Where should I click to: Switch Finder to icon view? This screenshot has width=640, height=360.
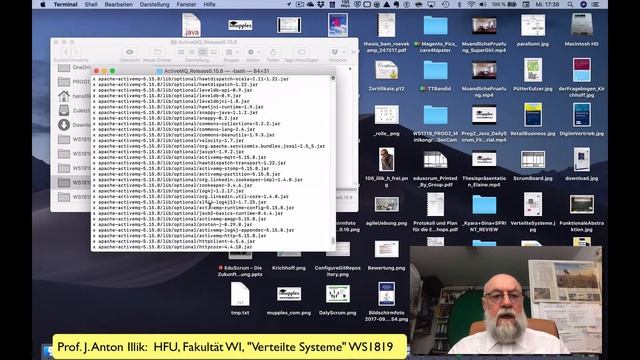(181, 52)
